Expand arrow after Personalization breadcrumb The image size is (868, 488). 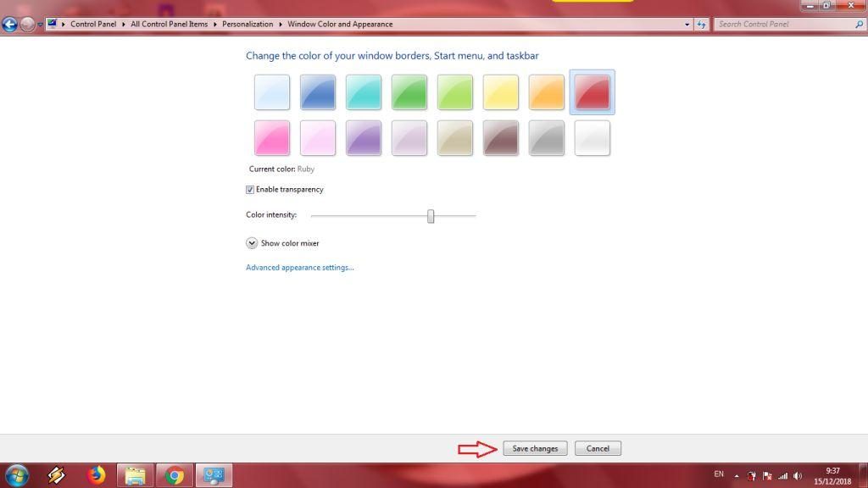pos(280,25)
